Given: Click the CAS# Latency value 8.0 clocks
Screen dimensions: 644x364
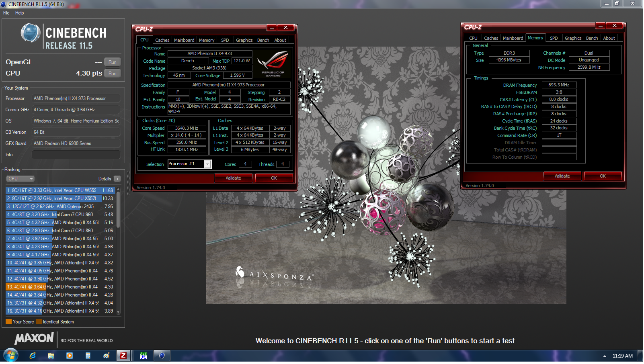Looking at the screenshot, I should [x=559, y=100].
